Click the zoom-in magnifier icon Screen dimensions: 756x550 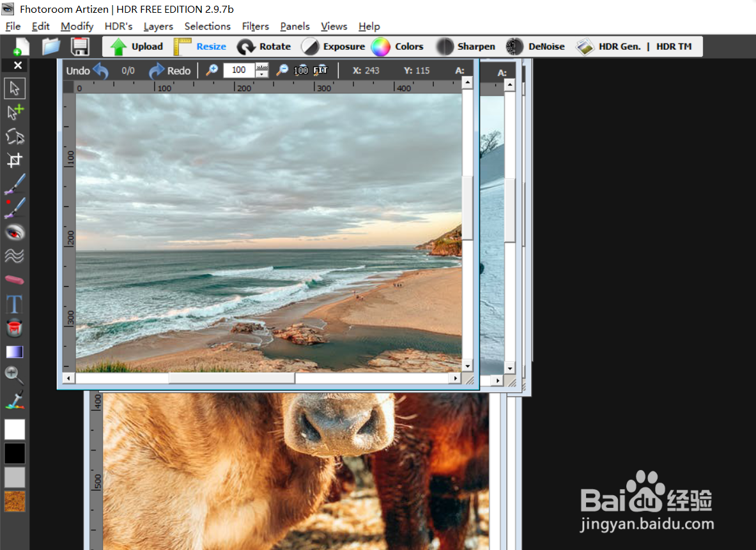212,70
